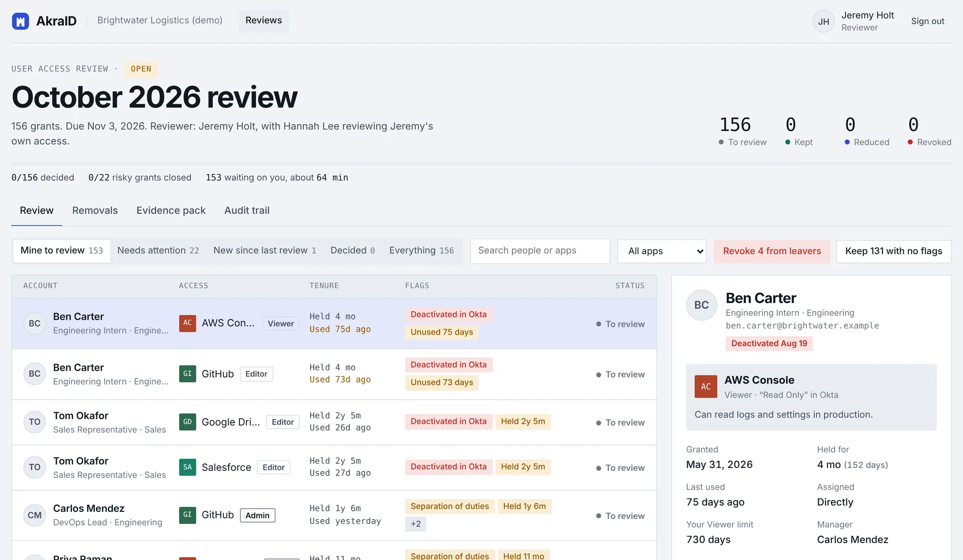Click AWS Console app icon in first row
The image size is (963, 560).
pyautogui.click(x=187, y=323)
